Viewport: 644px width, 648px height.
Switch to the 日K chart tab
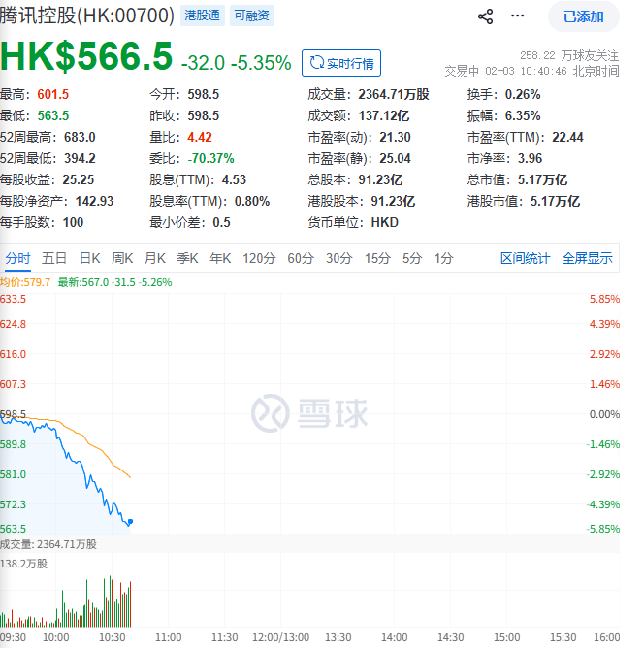pos(90,258)
